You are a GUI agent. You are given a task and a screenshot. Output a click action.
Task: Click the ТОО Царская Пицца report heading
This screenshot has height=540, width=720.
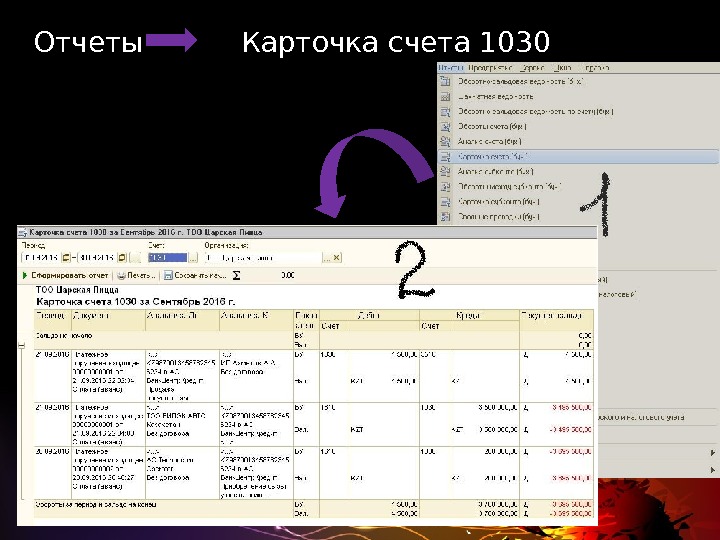(x=77, y=290)
